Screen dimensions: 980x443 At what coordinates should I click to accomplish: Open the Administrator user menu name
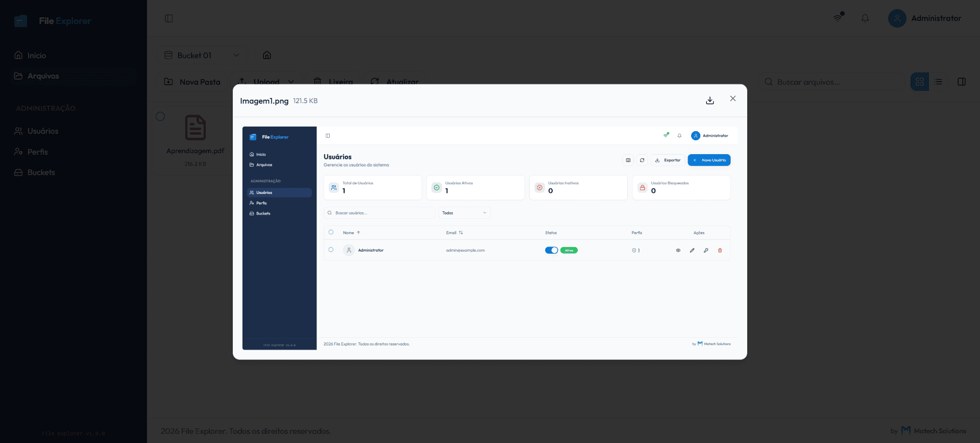pos(936,18)
